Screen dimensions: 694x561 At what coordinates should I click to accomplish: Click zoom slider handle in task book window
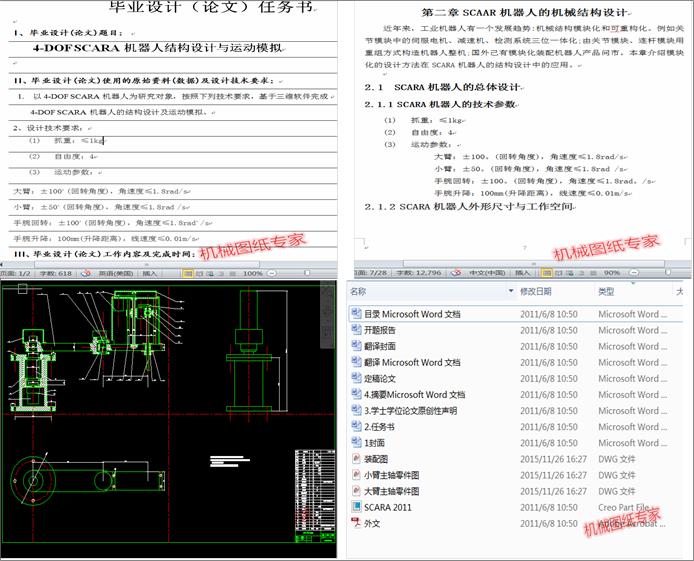(307, 273)
